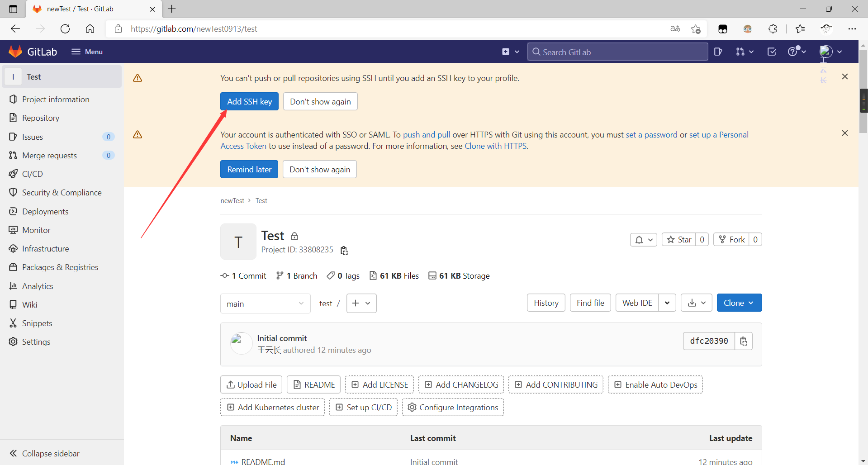The width and height of the screenshot is (868, 465).
Task: Dismiss the SSO authentication warning banner
Action: 844,133
